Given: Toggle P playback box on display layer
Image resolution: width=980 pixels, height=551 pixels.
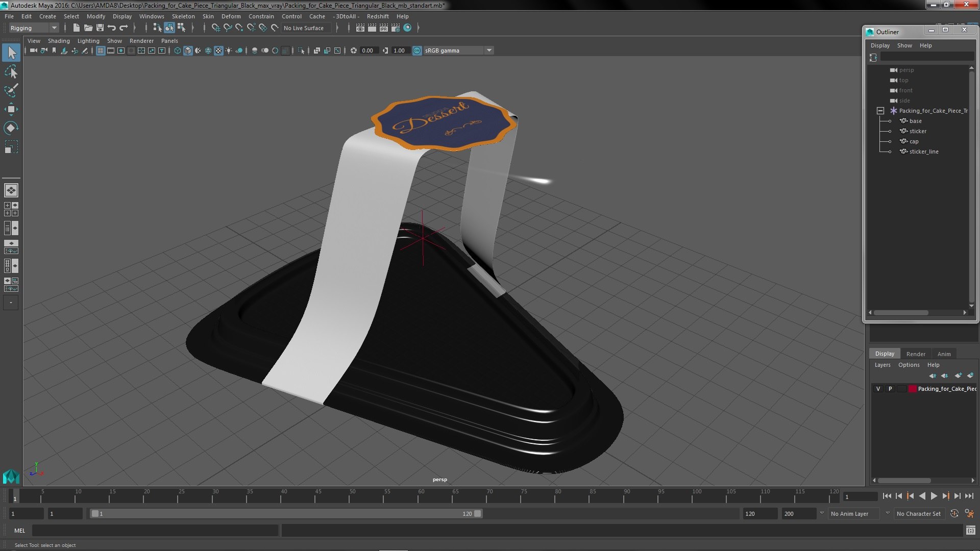Looking at the screenshot, I should (x=890, y=389).
